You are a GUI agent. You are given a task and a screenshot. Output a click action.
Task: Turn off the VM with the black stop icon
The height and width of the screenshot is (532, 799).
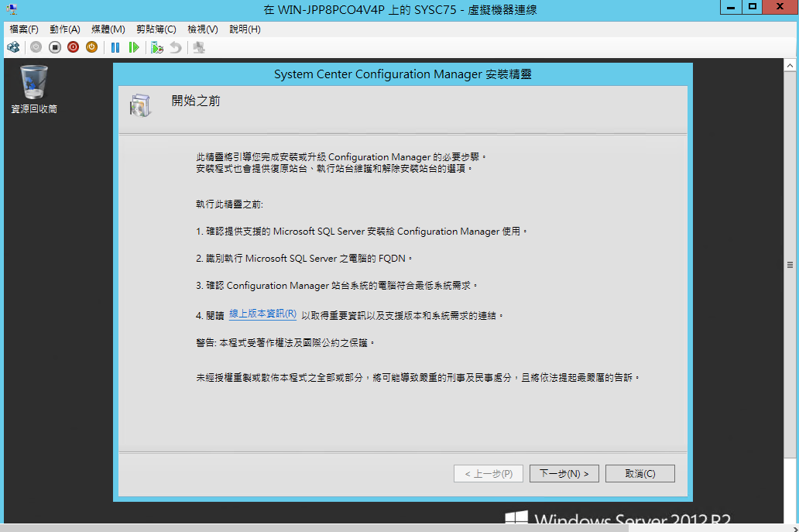coord(54,47)
